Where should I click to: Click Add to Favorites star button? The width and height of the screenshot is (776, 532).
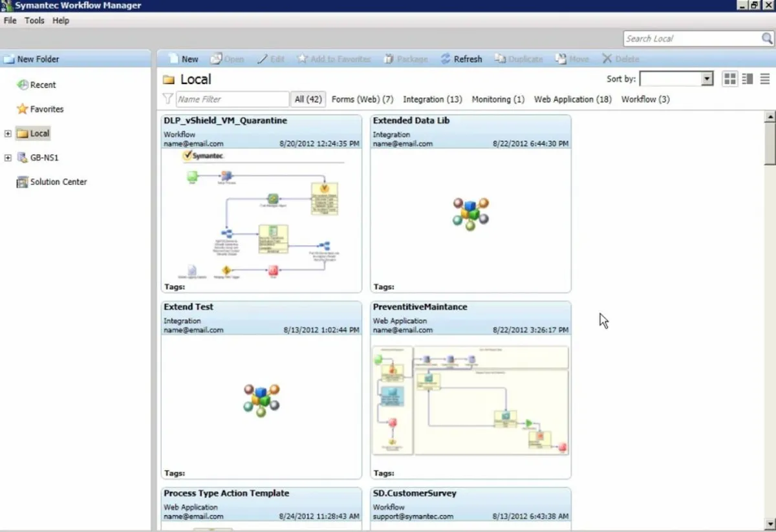(334, 59)
